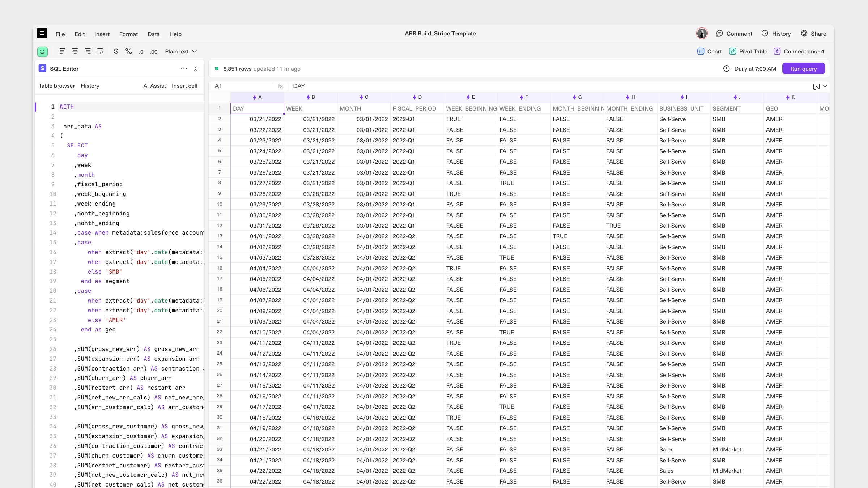The height and width of the screenshot is (488, 868).
Task: Toggle text wrap icon in toolbar
Action: click(x=100, y=51)
